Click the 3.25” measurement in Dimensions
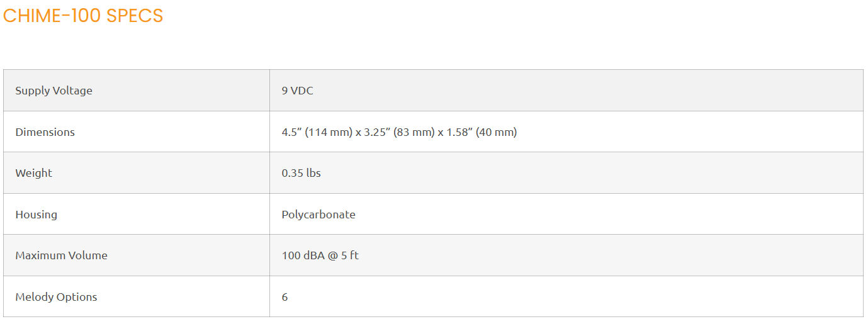The width and height of the screenshot is (868, 319). [377, 132]
